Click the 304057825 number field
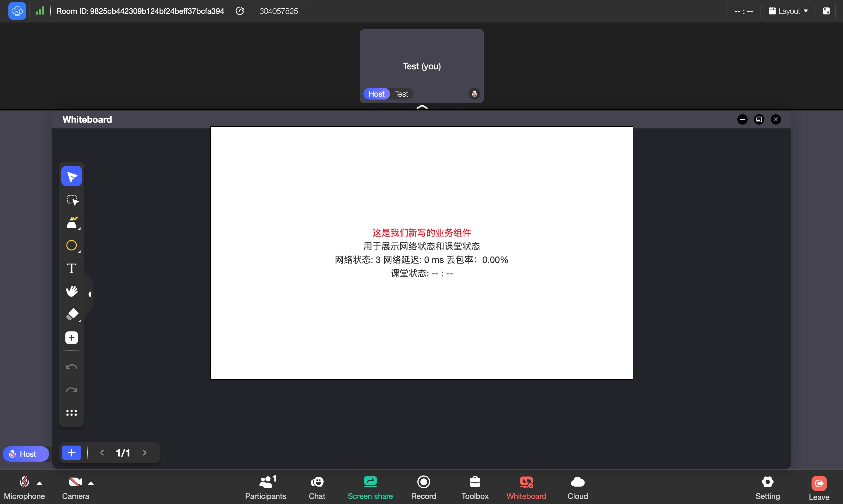 279,11
